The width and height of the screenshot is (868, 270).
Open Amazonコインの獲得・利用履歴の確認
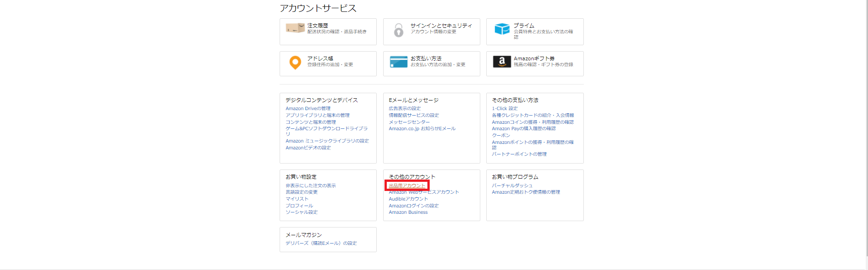pyautogui.click(x=533, y=122)
